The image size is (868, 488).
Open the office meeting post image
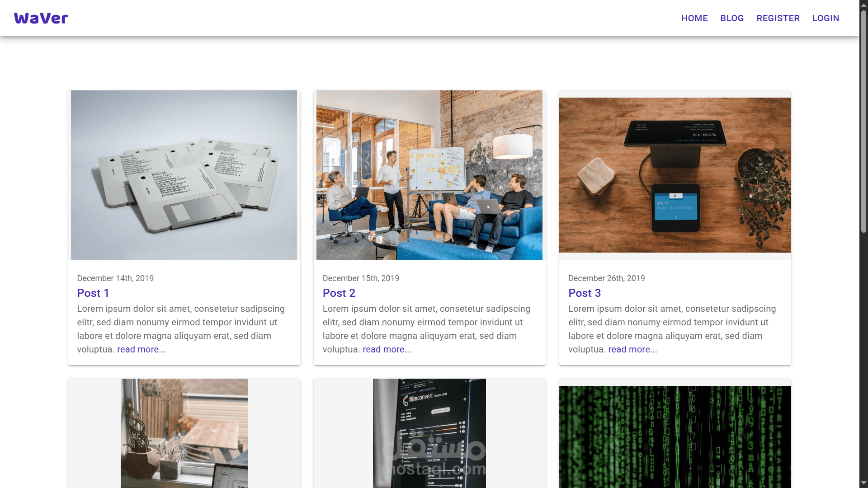pos(429,175)
